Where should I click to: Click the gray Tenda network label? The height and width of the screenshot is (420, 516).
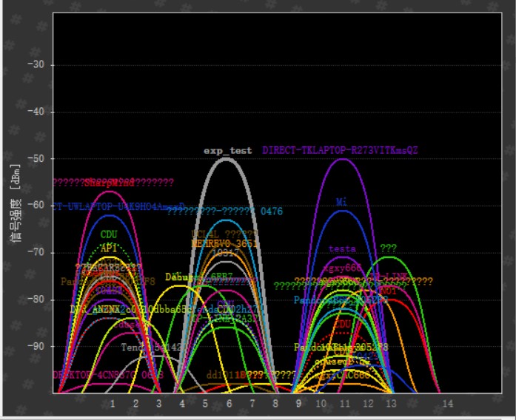151,347
